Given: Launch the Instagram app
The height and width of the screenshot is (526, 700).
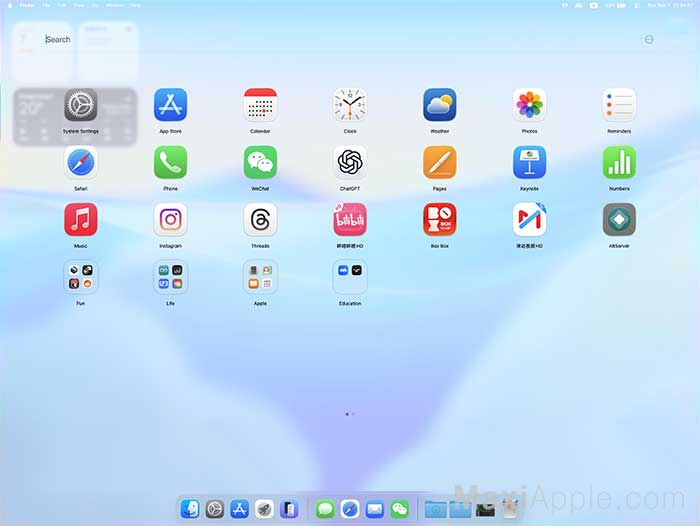Looking at the screenshot, I should coord(170,219).
